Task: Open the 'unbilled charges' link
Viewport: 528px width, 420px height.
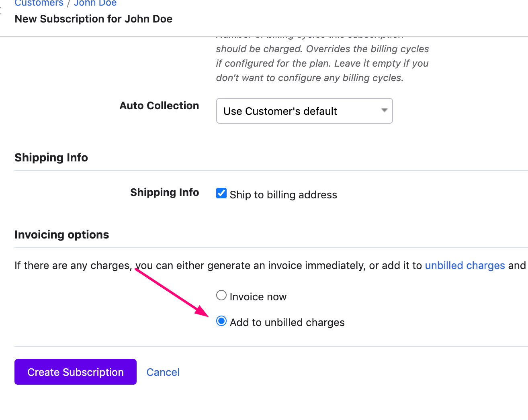Action: tap(465, 265)
